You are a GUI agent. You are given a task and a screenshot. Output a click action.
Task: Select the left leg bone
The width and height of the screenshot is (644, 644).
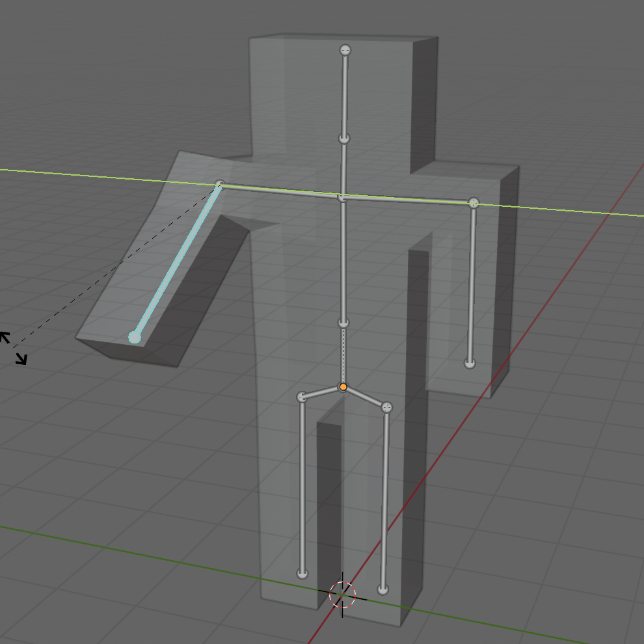coord(302,485)
